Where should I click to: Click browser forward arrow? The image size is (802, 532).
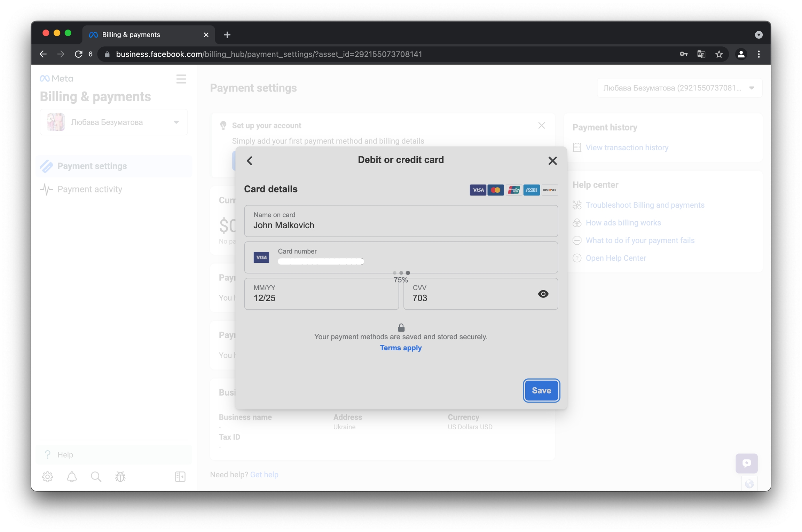(61, 54)
